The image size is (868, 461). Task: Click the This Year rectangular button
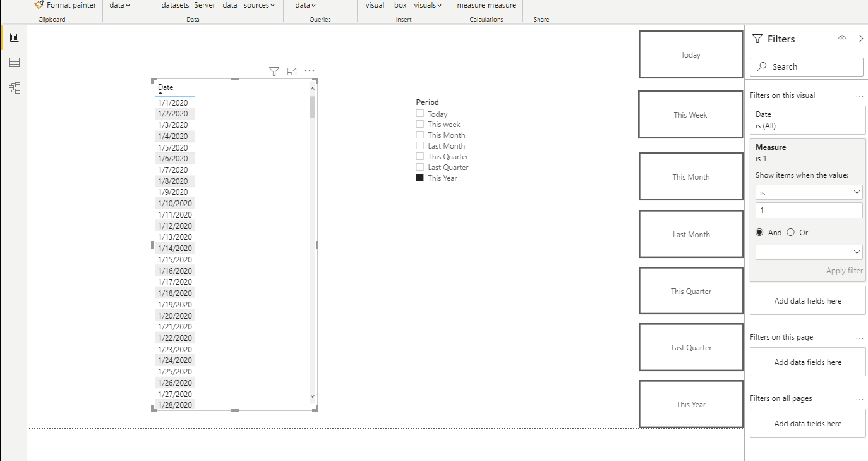[x=690, y=404]
